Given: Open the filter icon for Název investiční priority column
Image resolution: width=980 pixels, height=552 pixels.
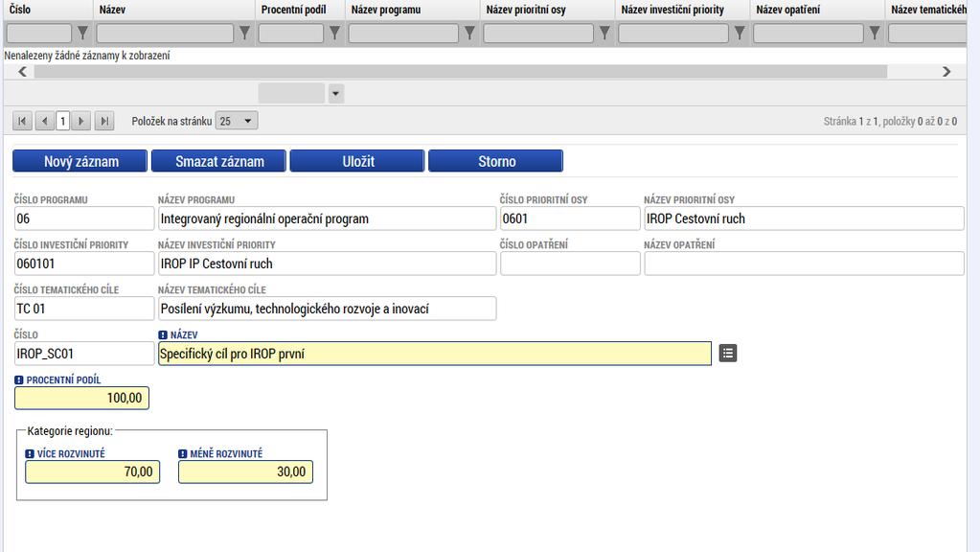Looking at the screenshot, I should click(740, 34).
